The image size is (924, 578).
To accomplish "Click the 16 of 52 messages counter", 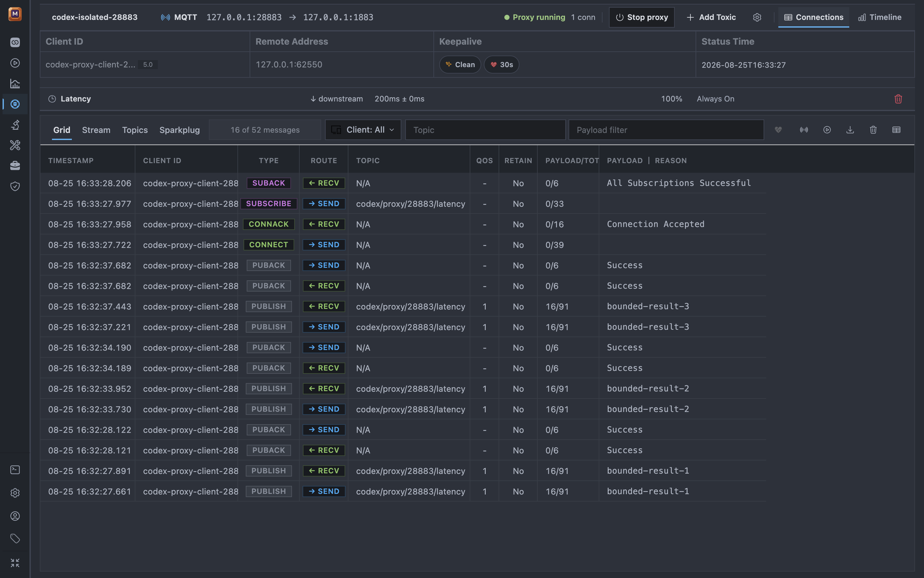I will click(265, 130).
